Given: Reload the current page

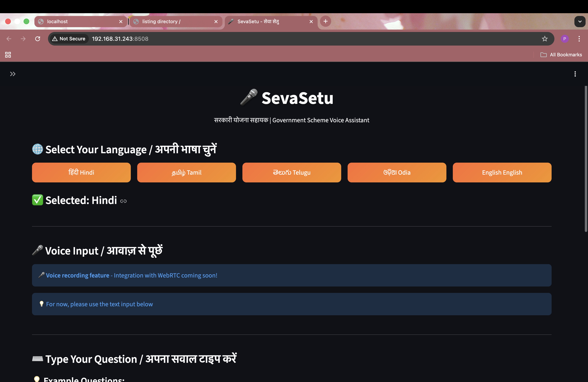Looking at the screenshot, I should 38,39.
